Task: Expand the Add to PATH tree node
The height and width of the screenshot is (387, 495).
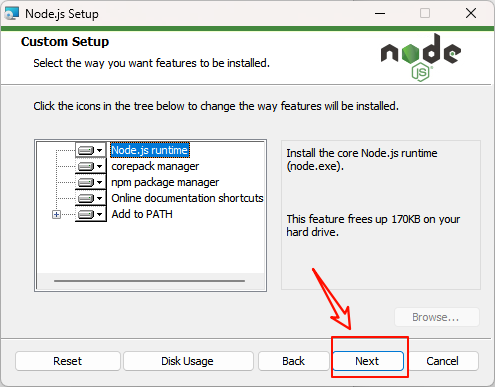Action: 56,215
